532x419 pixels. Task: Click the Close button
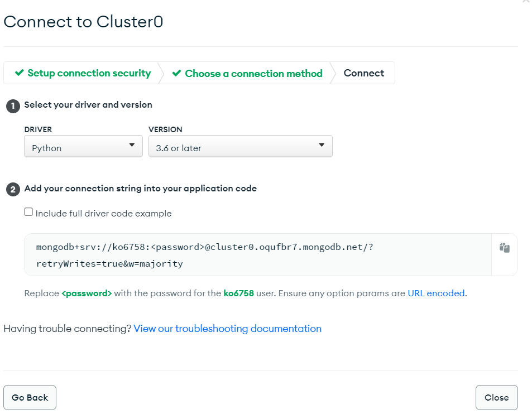coord(496,398)
